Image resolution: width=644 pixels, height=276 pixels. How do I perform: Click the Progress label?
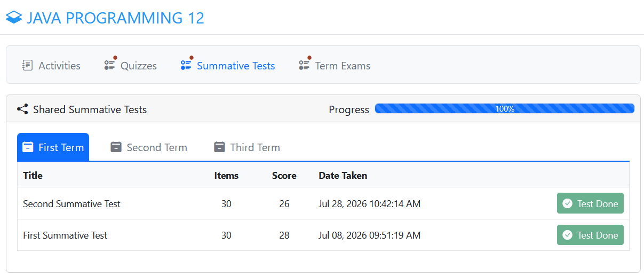(x=349, y=109)
